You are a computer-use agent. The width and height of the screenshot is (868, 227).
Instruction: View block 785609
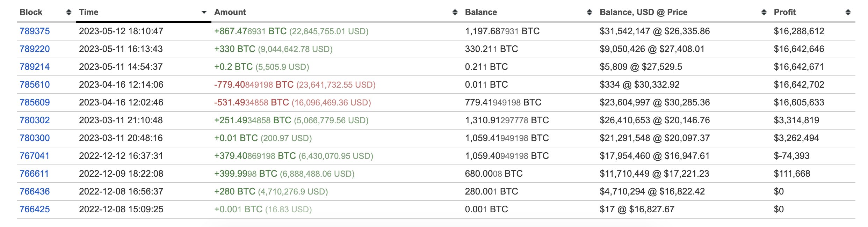click(x=35, y=103)
